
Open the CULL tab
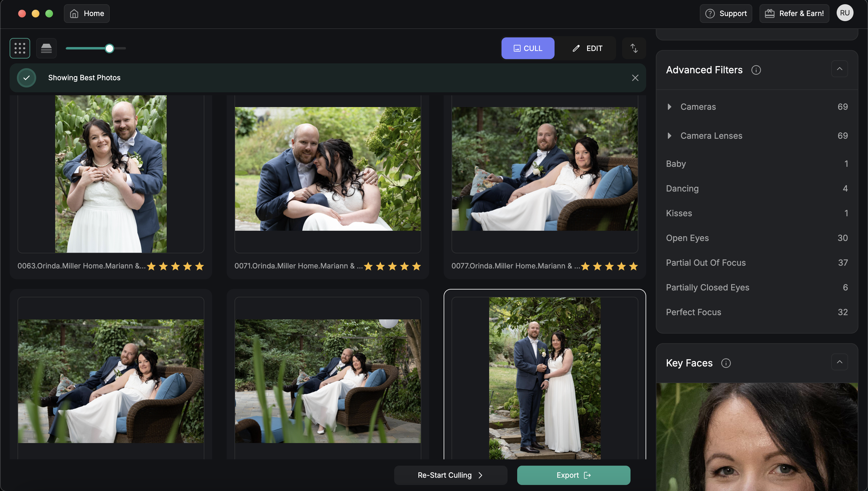528,48
